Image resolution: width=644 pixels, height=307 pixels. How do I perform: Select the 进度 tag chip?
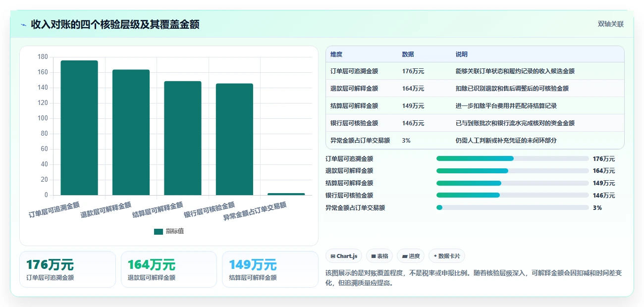tap(411, 256)
